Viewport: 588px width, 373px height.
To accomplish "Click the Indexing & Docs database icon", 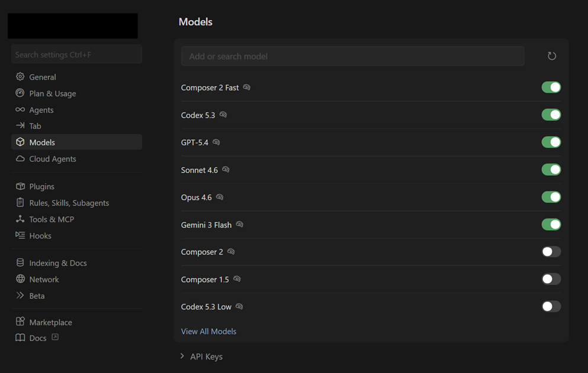I will pyautogui.click(x=20, y=262).
